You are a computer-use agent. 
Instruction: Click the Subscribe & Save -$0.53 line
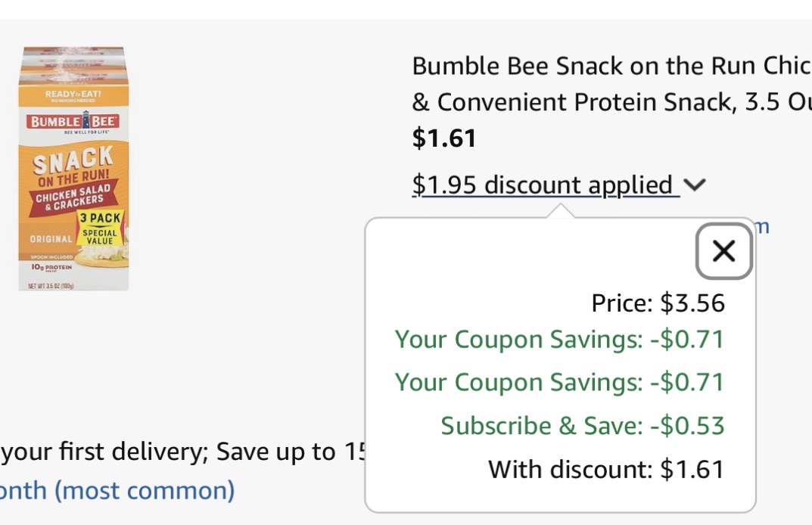(582, 426)
